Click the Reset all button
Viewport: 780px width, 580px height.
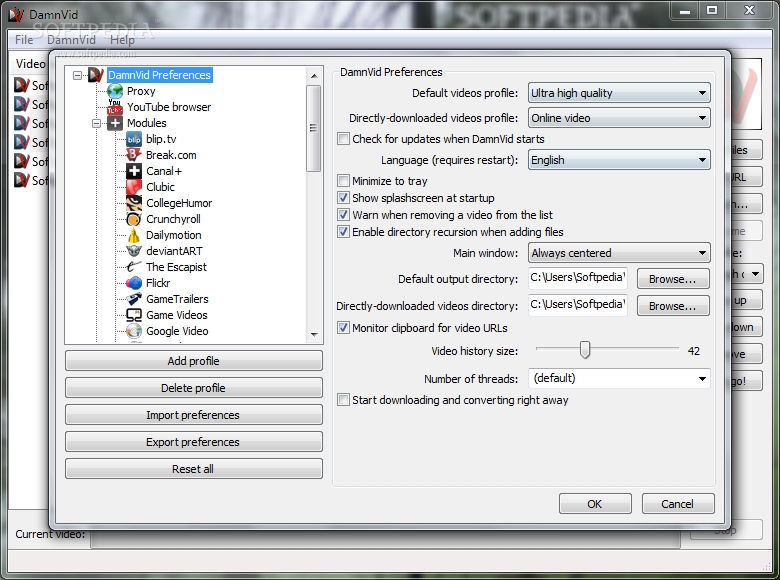pos(194,469)
